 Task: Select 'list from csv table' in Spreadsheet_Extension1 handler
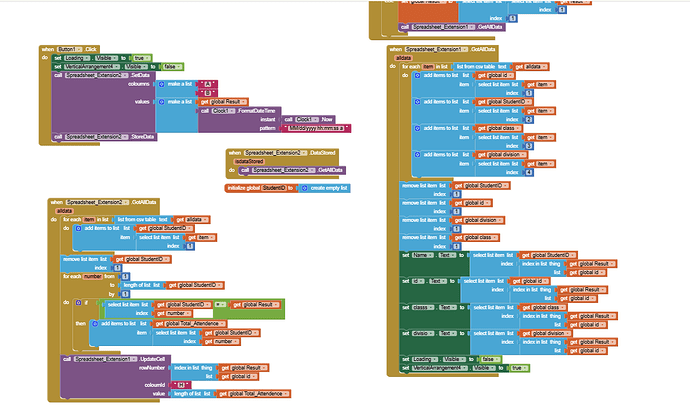481,66
